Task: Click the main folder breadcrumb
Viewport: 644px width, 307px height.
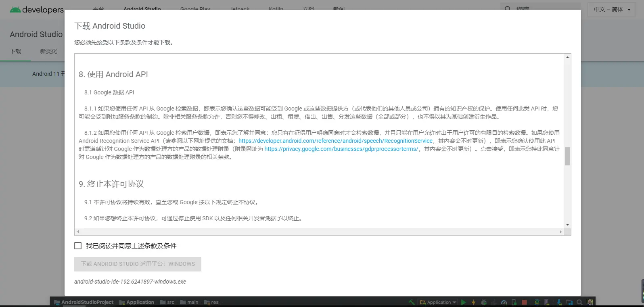Action: 189,302
